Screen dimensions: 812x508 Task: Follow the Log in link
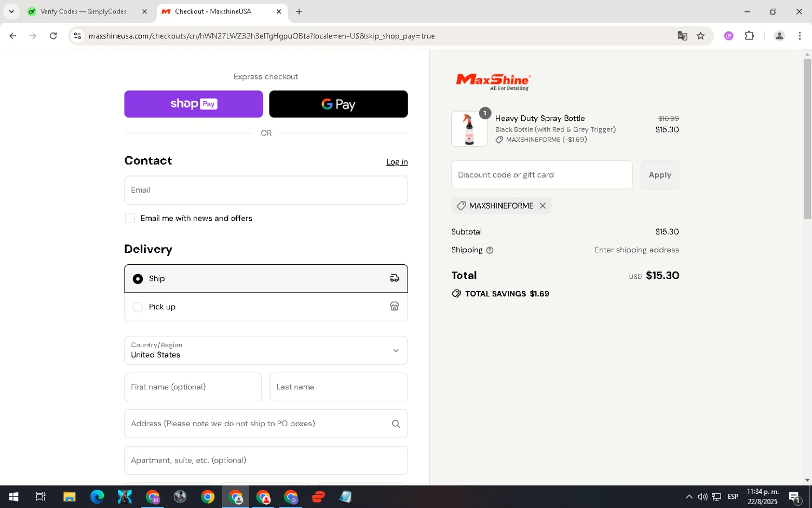point(397,162)
